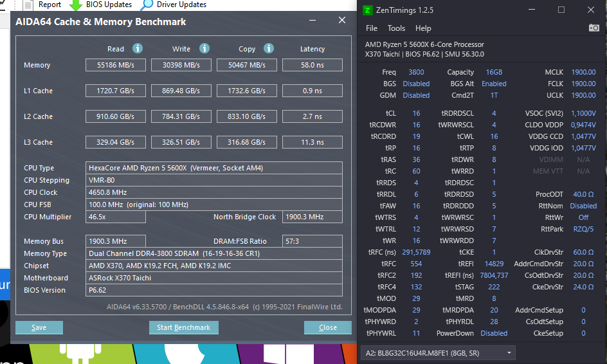This screenshot has height=364, width=607.
Task: Click the Freq value 3800 in ZenTimings
Action: coord(416,72)
